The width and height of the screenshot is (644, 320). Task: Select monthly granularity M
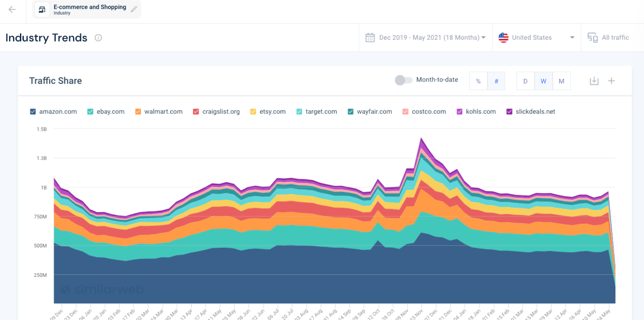click(561, 81)
